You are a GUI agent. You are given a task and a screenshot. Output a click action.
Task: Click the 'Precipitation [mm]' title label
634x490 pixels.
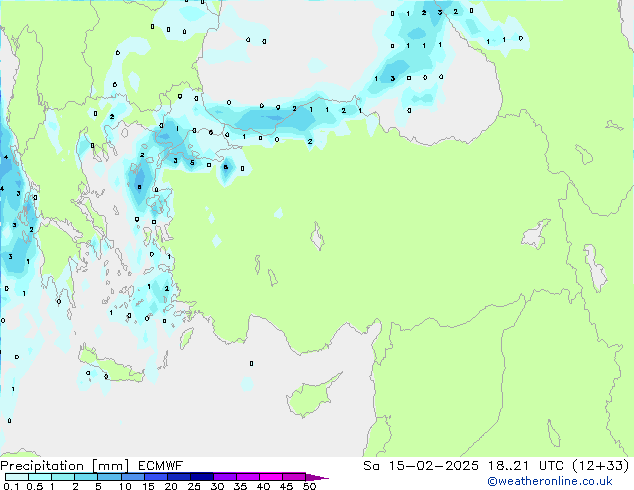click(65, 466)
